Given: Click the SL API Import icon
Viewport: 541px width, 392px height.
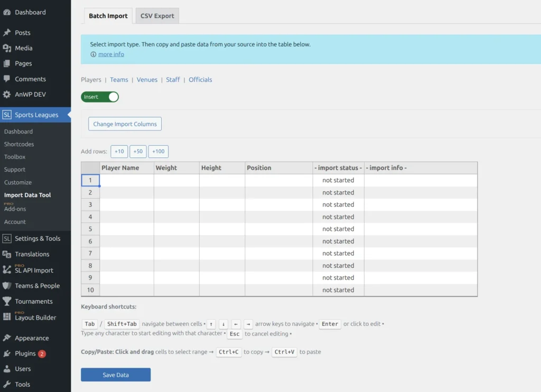Looking at the screenshot, I should [7, 270].
